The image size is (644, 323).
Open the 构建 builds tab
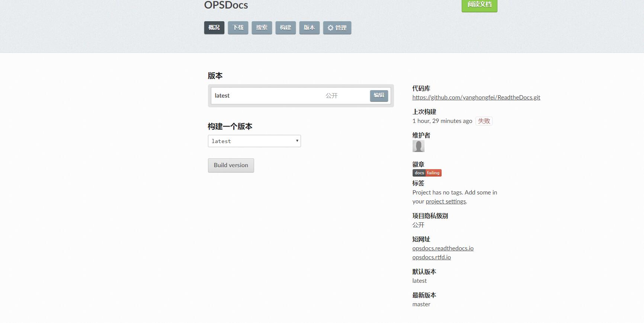point(285,28)
